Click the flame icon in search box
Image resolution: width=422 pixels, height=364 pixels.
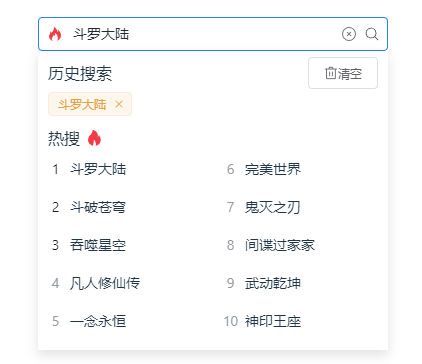[55, 34]
